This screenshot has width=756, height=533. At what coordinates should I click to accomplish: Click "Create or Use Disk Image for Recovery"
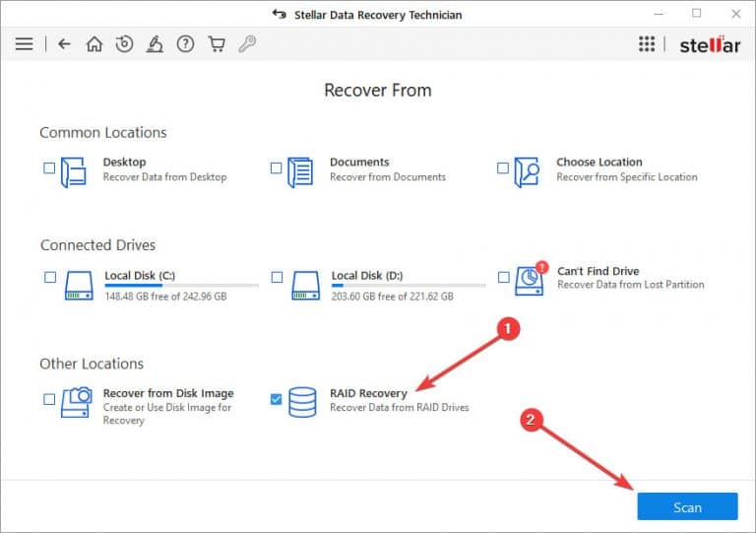tap(166, 414)
